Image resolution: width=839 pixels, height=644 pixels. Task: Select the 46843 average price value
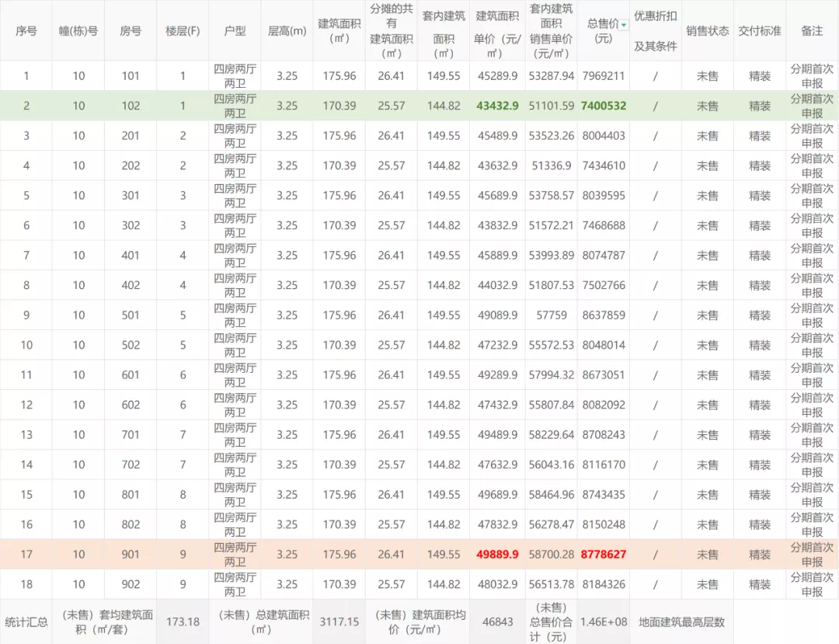tap(497, 621)
